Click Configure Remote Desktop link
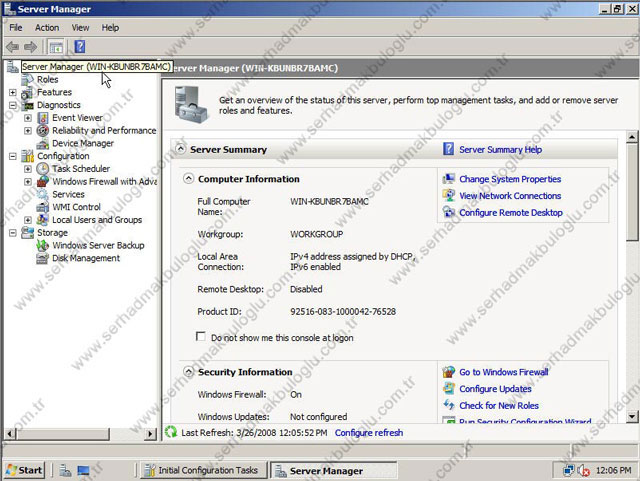Image resolution: width=640 pixels, height=481 pixels. [511, 213]
